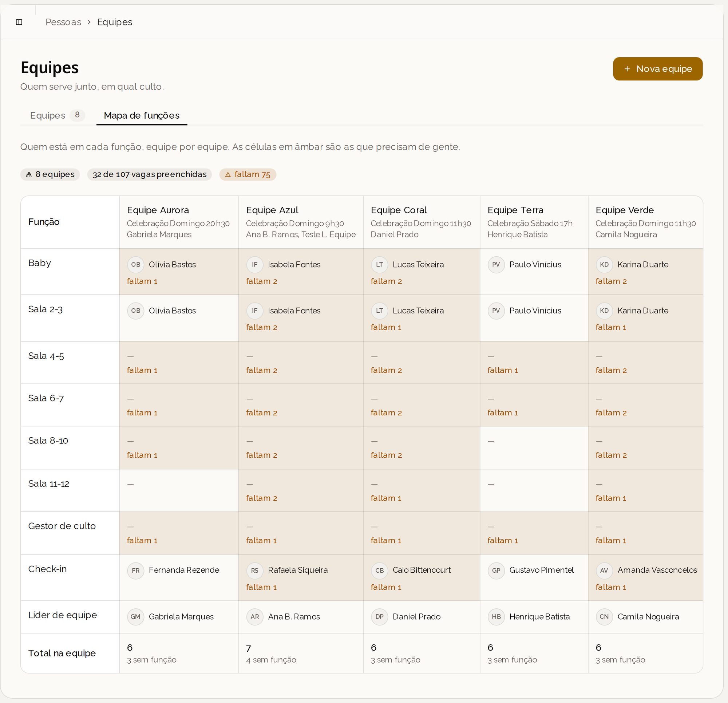This screenshot has width=728, height=703.
Task: Click HB avatar for Henrique Batista
Action: (x=496, y=617)
